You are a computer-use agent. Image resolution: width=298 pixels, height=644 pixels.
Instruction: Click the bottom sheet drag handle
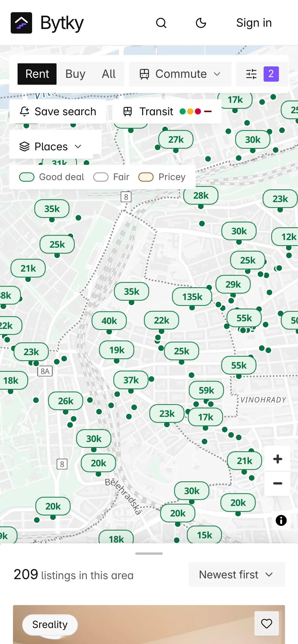(149, 553)
